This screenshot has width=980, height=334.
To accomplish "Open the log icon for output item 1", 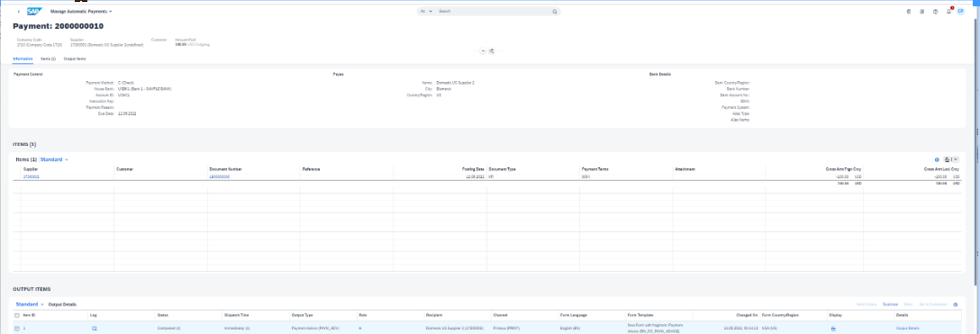I will pyautogui.click(x=95, y=328).
